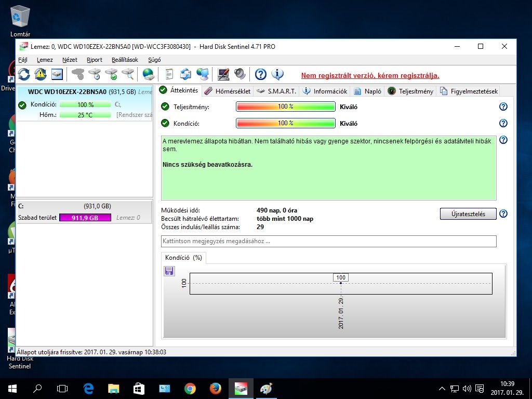Show hidden tray icons with the chevron

pyautogui.click(x=442, y=389)
